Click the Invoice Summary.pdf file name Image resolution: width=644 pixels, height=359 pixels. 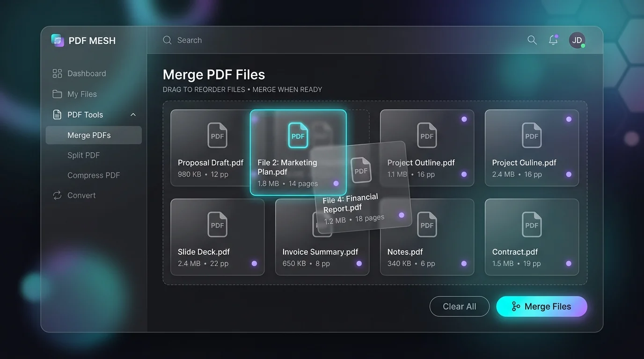coord(321,252)
